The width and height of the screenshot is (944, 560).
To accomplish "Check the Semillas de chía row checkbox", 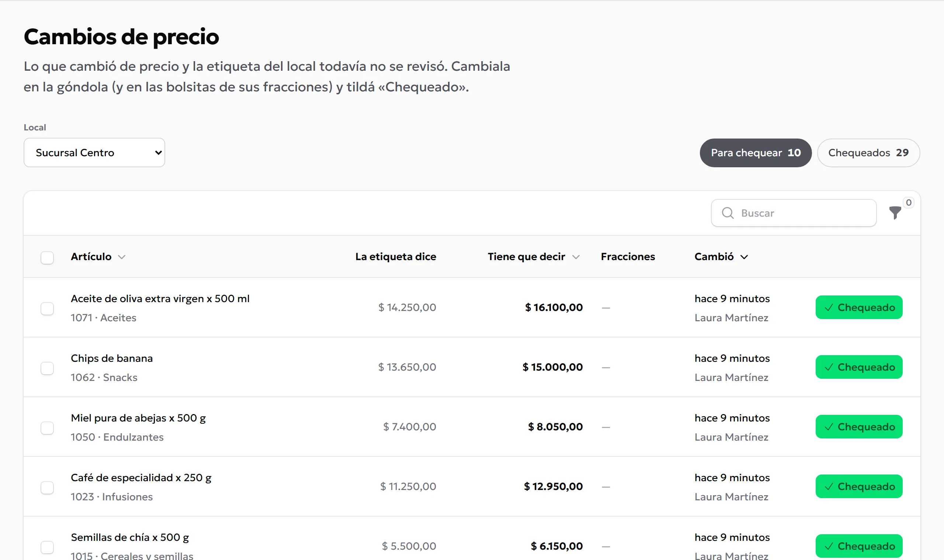I will pos(47,547).
